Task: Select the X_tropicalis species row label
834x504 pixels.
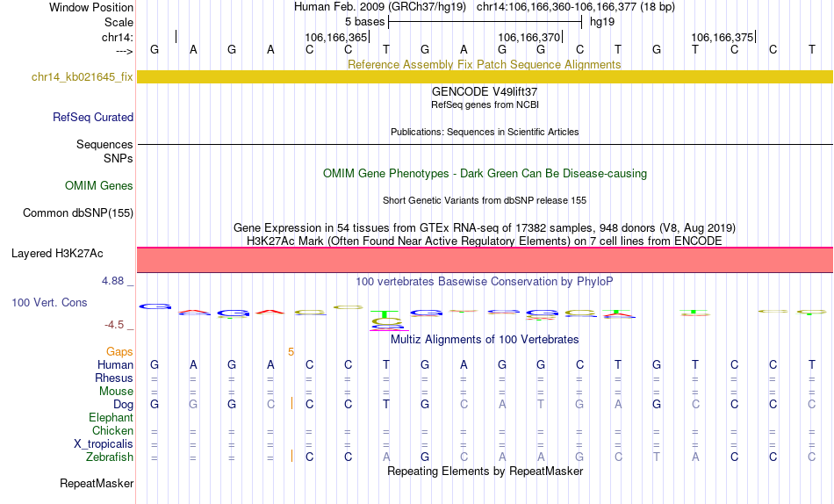Action: click(104, 444)
